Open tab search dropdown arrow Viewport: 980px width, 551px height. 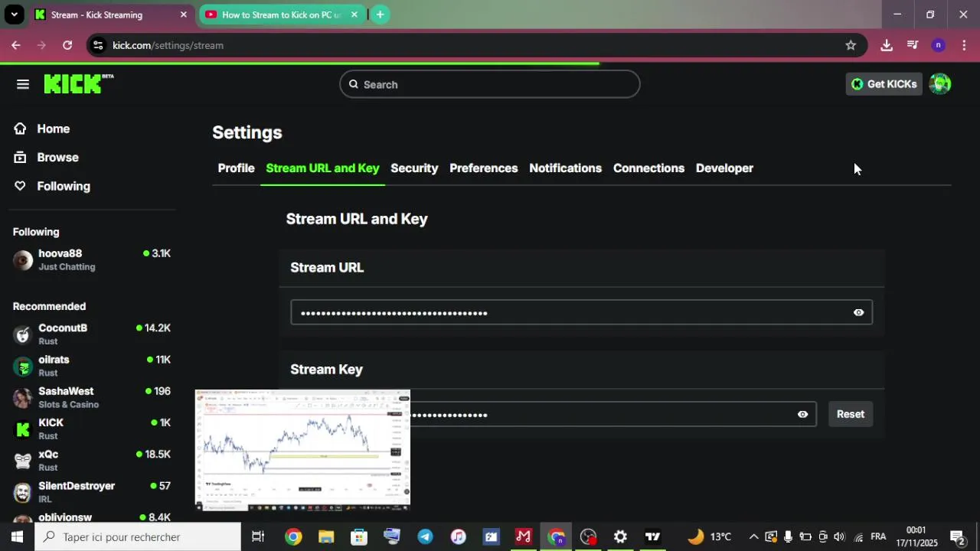pos(14,15)
